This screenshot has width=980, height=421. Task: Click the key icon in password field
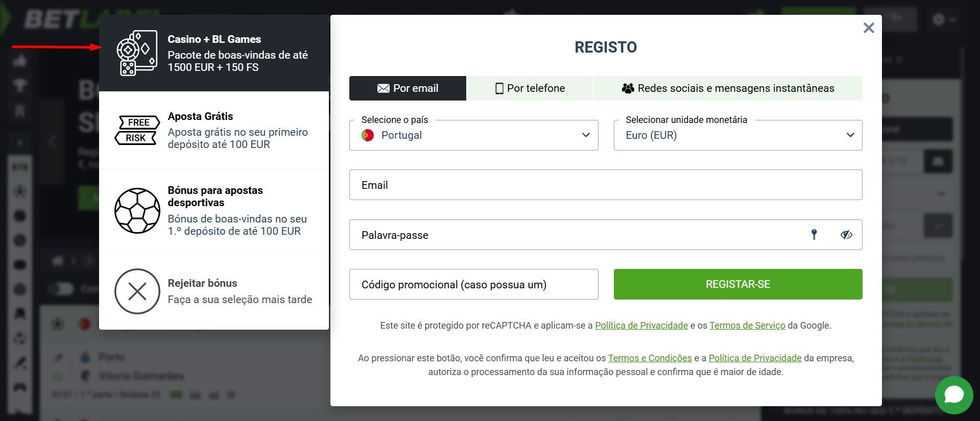814,235
